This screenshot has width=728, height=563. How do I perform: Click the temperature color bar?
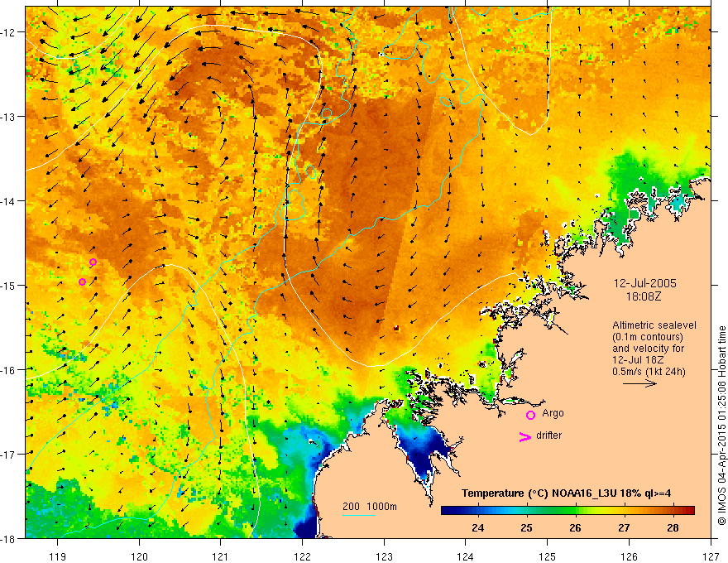tap(568, 511)
